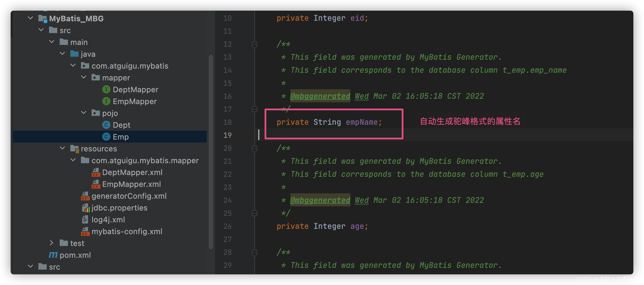Select DeptMapper in the project tree
Viewport: 644px width, 285px height.
pyautogui.click(x=135, y=89)
